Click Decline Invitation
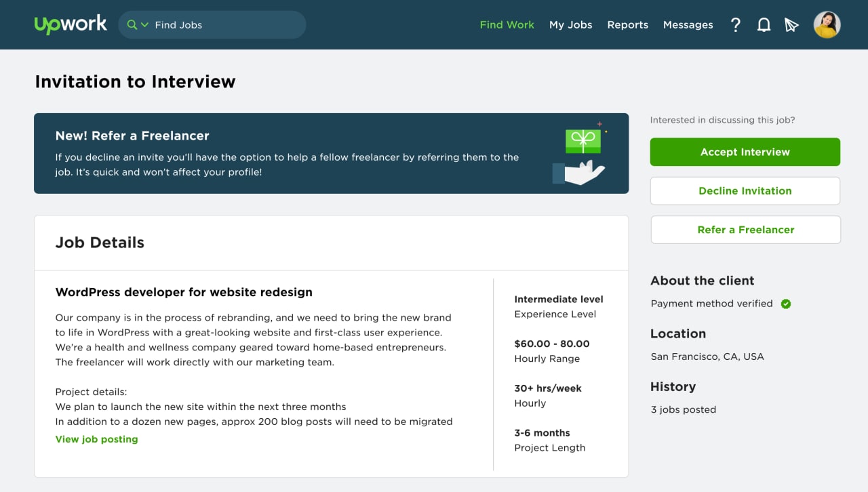Viewport: 868px width, 492px height. tap(745, 191)
